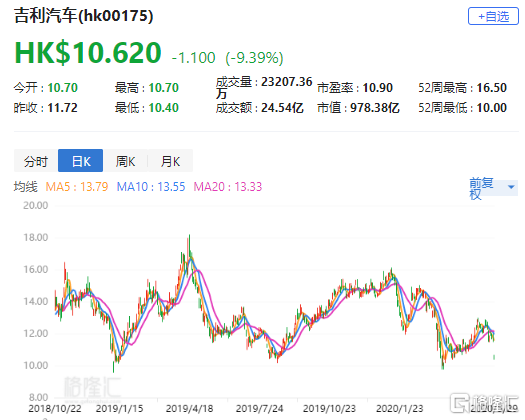Click the 16.00 y-axis label
Viewport: 525px width, 420px height.
coord(35,269)
